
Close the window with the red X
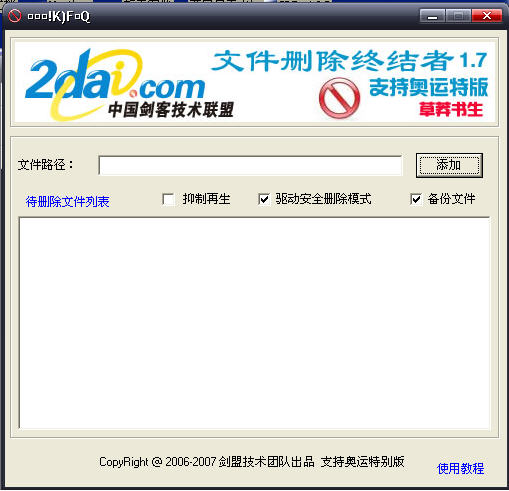[x=487, y=16]
